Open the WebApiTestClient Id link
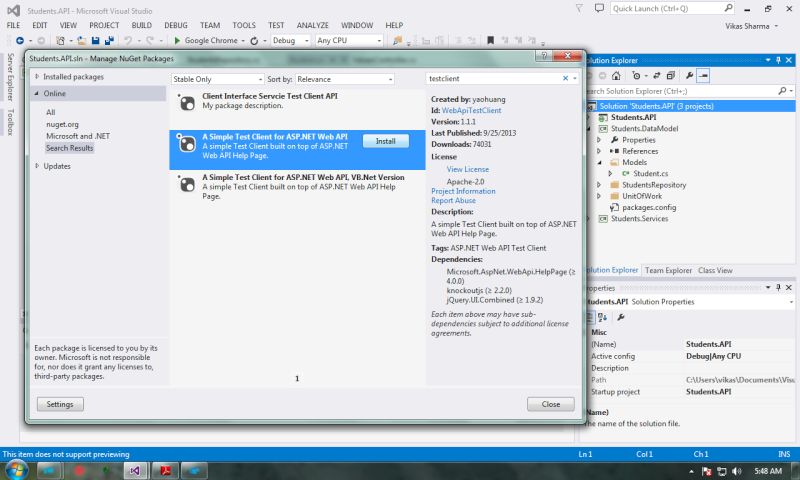Screen dimensions: 800x480 471,110
